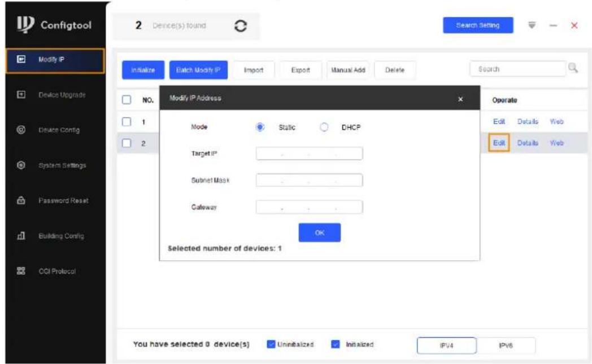This screenshot has width=592, height=364.
Task: Click the Device Upgrade sidebar icon
Action: [x=21, y=94]
